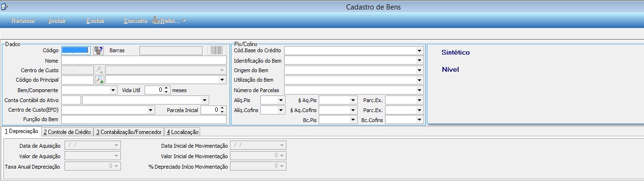Click the Função do Bem field
This screenshot has width=644, height=181.
(x=144, y=120)
